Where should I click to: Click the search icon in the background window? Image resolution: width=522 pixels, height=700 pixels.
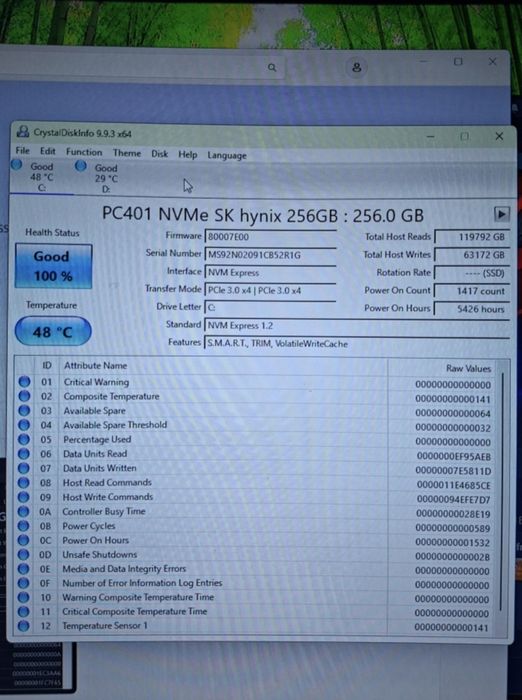pos(272,67)
